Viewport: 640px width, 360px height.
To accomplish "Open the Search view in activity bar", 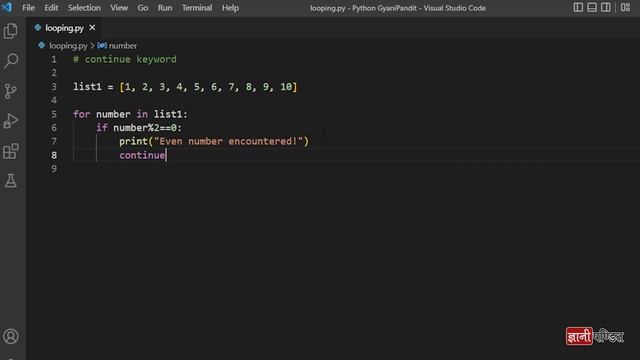I will [x=11, y=61].
